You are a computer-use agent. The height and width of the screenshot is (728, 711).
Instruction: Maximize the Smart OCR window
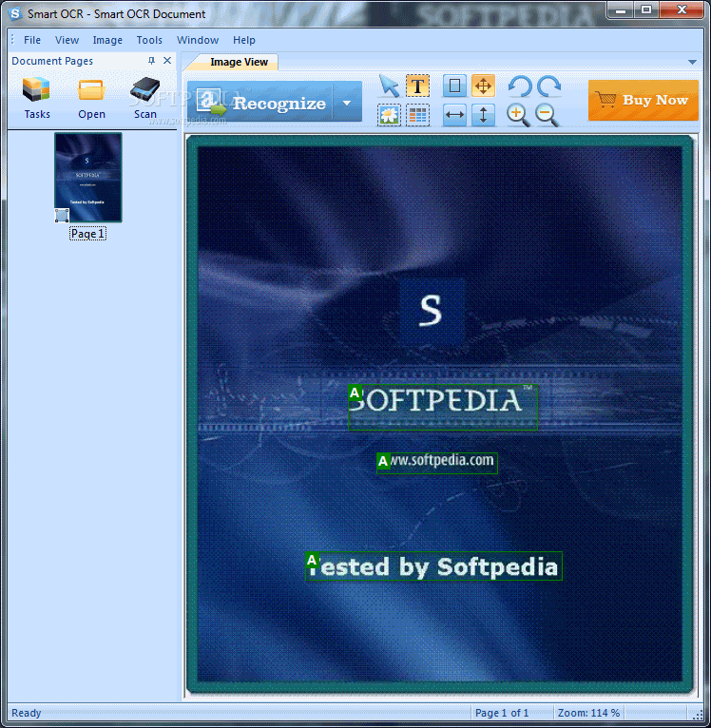click(646, 10)
